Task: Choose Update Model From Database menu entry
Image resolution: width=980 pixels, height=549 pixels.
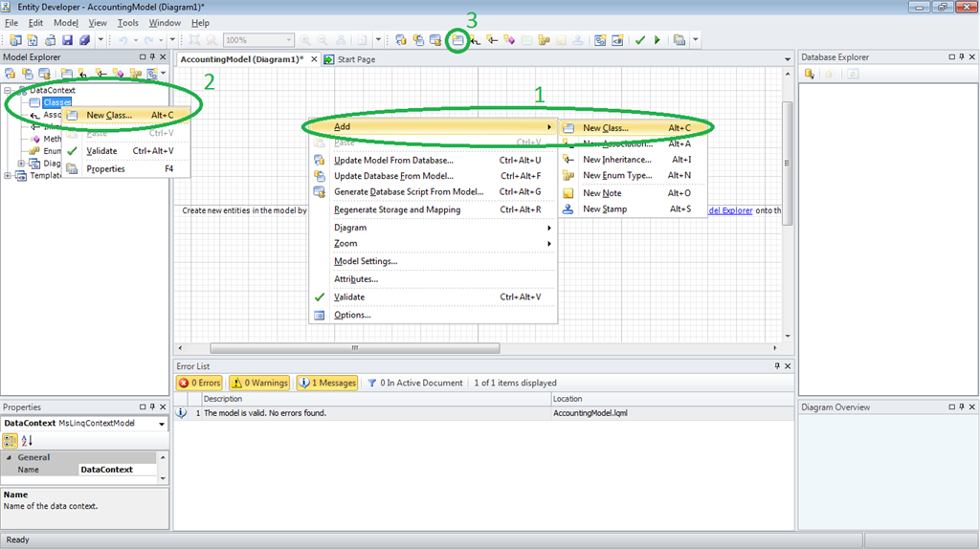Action: click(x=392, y=160)
